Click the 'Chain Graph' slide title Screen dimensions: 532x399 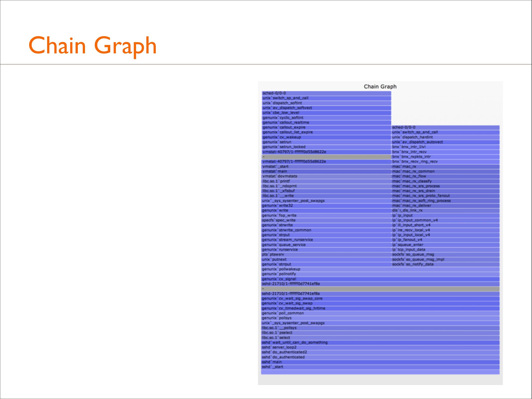[x=92, y=46]
